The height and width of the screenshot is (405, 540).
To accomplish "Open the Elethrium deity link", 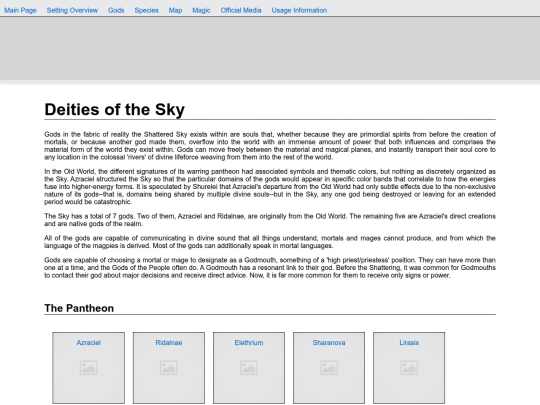I will [x=249, y=343].
